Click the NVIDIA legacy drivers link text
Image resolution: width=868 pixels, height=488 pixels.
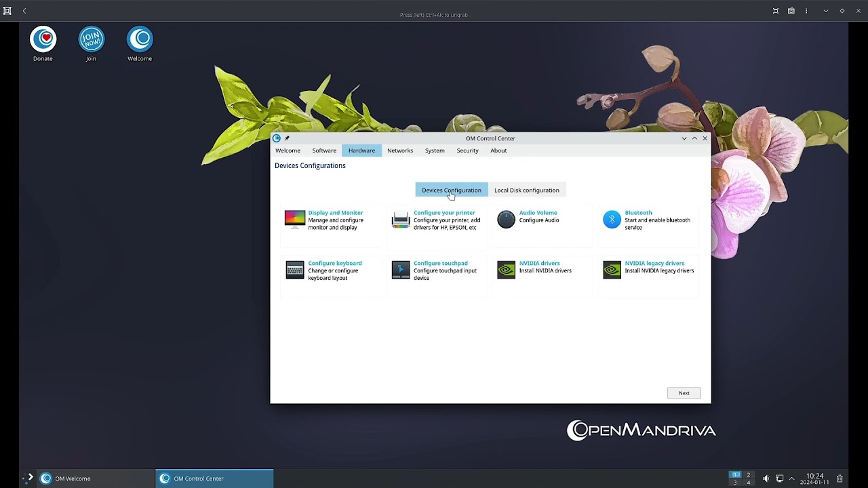point(654,263)
